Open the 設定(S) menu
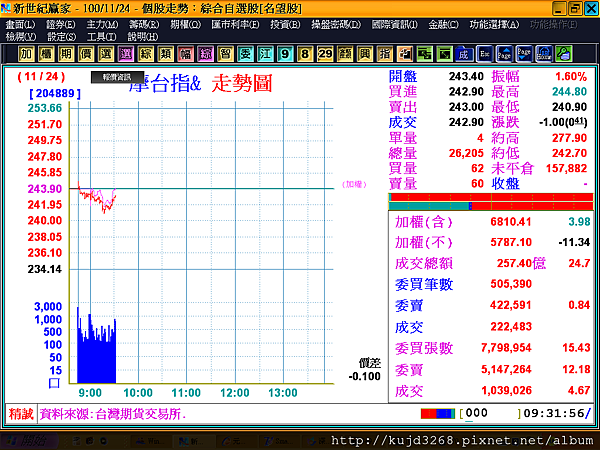 click(x=62, y=37)
